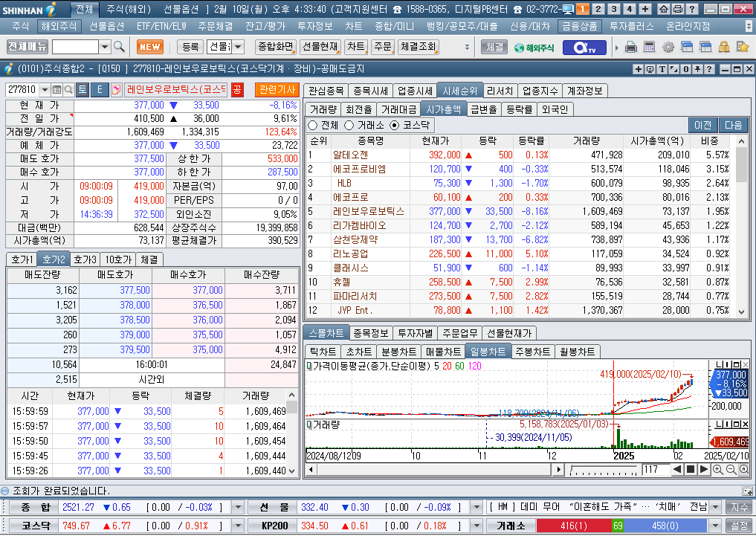Screen dimensions: 756x536
Task: Click the chart zoom-in magnifier icon
Action: (x=718, y=470)
